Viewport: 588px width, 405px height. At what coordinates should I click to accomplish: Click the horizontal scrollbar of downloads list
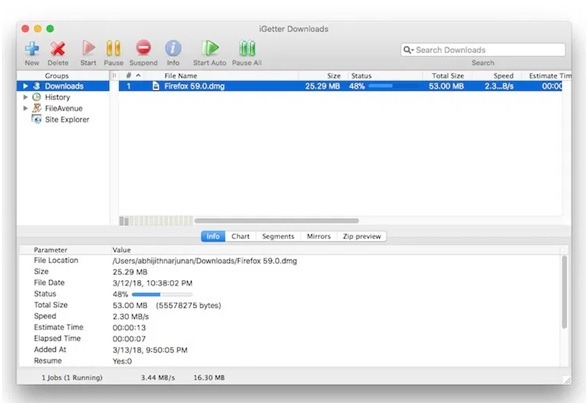coord(276,220)
